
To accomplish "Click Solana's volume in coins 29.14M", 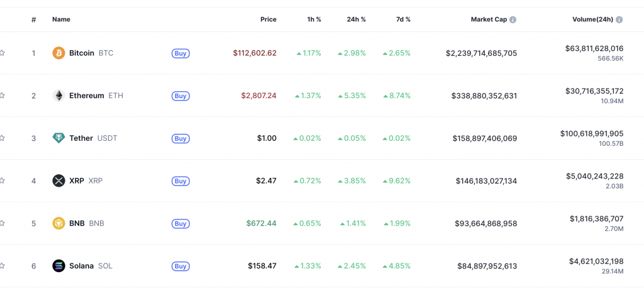I will pos(612,272).
